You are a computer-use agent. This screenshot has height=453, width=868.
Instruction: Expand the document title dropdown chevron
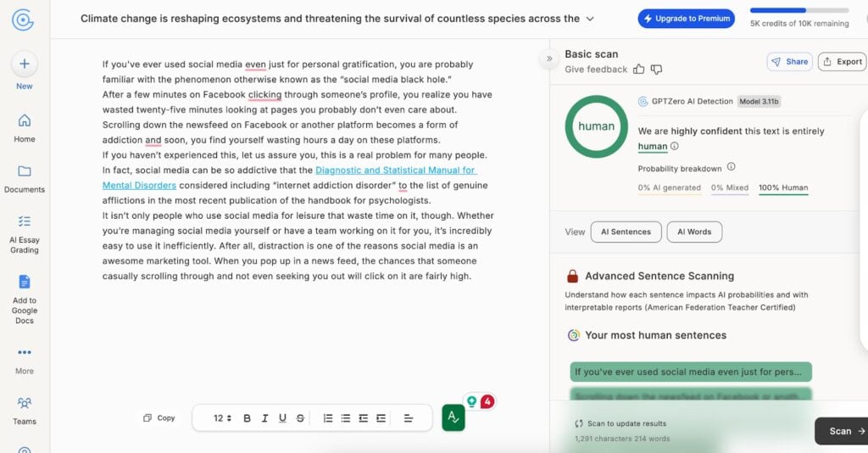coord(590,19)
